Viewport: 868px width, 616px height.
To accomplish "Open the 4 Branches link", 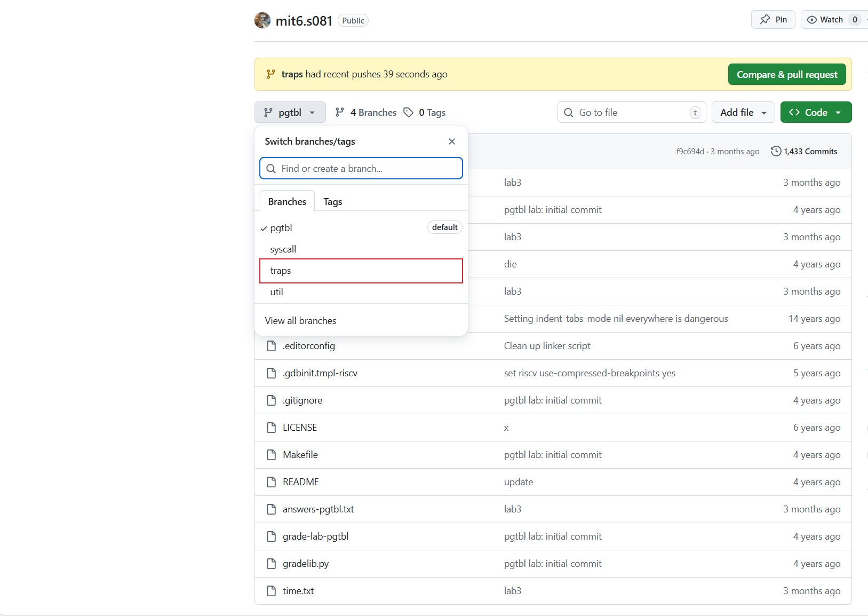I will [x=366, y=113].
